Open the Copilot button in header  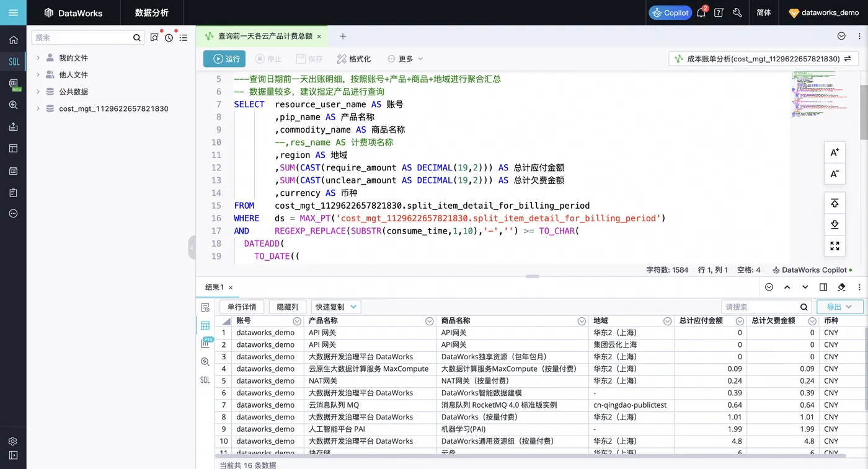pyautogui.click(x=670, y=12)
